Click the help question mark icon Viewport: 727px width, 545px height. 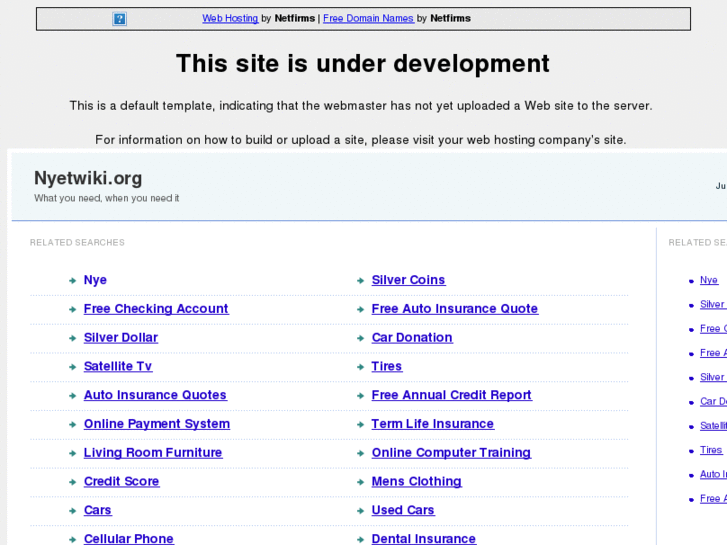(119, 19)
